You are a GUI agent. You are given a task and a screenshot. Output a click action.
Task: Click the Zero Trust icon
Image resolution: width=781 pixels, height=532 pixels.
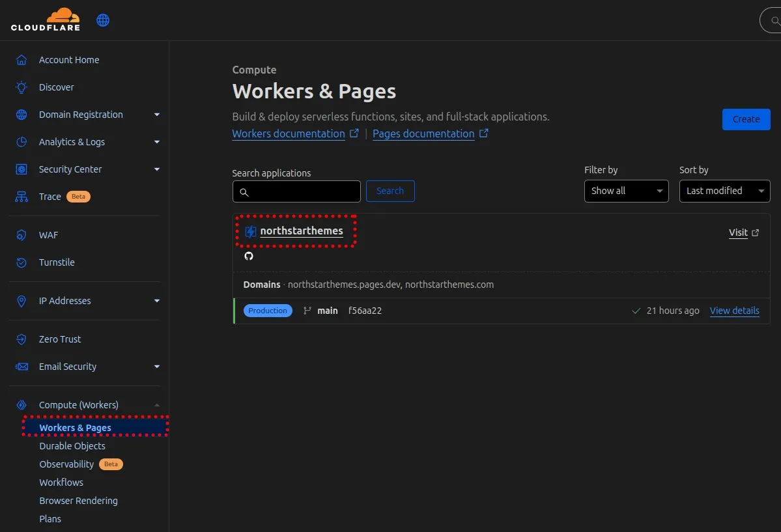tap(21, 339)
